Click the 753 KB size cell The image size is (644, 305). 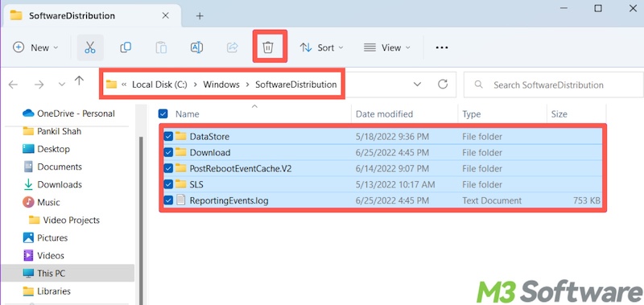pyautogui.click(x=587, y=200)
